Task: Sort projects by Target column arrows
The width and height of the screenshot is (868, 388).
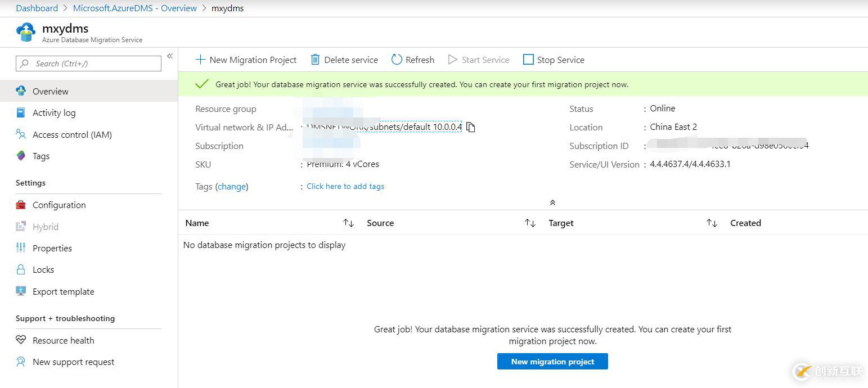Action: 712,223
